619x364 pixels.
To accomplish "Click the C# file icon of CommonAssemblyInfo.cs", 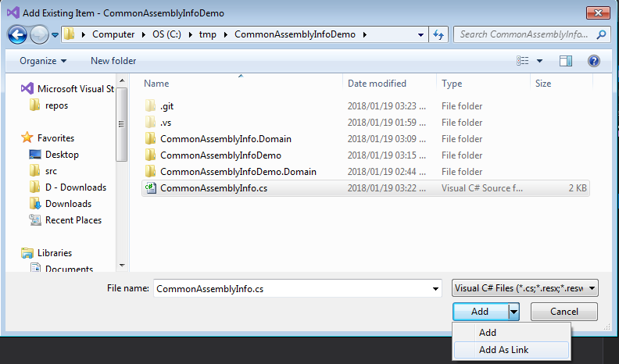I will click(150, 187).
